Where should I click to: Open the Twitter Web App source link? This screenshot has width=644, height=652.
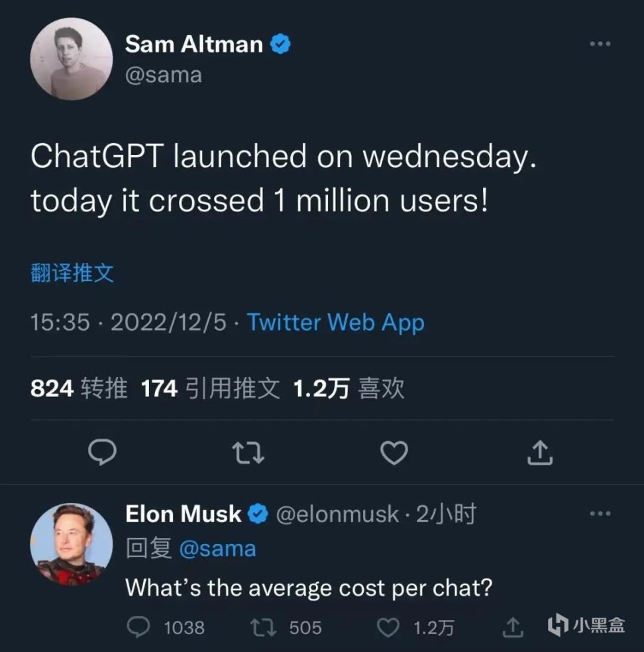[x=336, y=323]
